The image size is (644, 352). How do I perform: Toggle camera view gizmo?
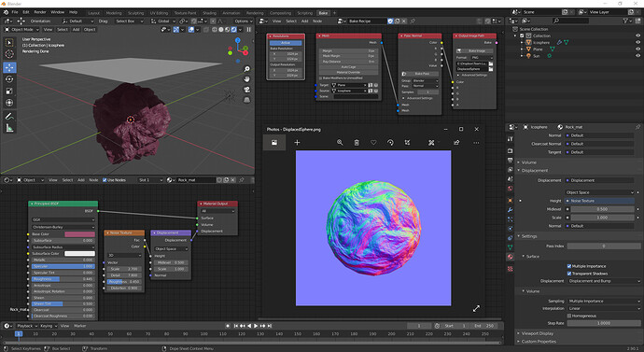pyautogui.click(x=246, y=90)
